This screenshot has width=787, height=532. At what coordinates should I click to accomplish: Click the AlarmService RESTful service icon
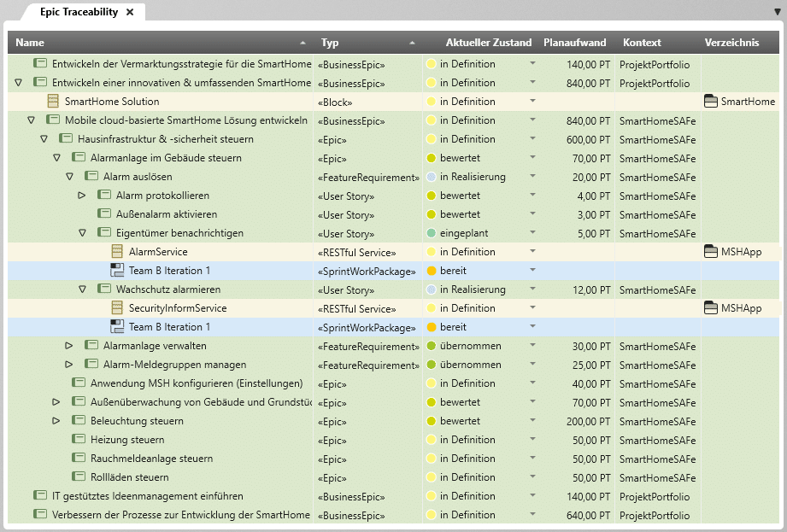click(x=117, y=252)
